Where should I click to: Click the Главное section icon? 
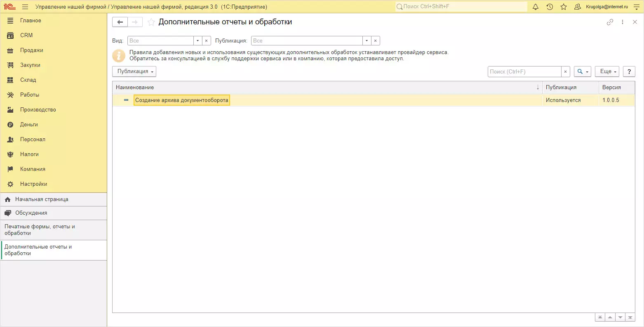10,21
